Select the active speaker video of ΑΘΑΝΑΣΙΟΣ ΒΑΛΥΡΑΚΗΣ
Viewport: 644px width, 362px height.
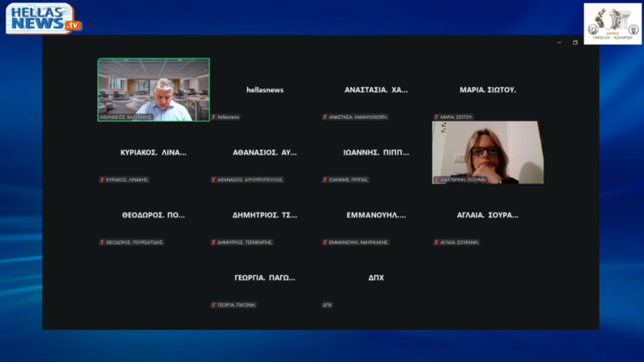(x=154, y=90)
